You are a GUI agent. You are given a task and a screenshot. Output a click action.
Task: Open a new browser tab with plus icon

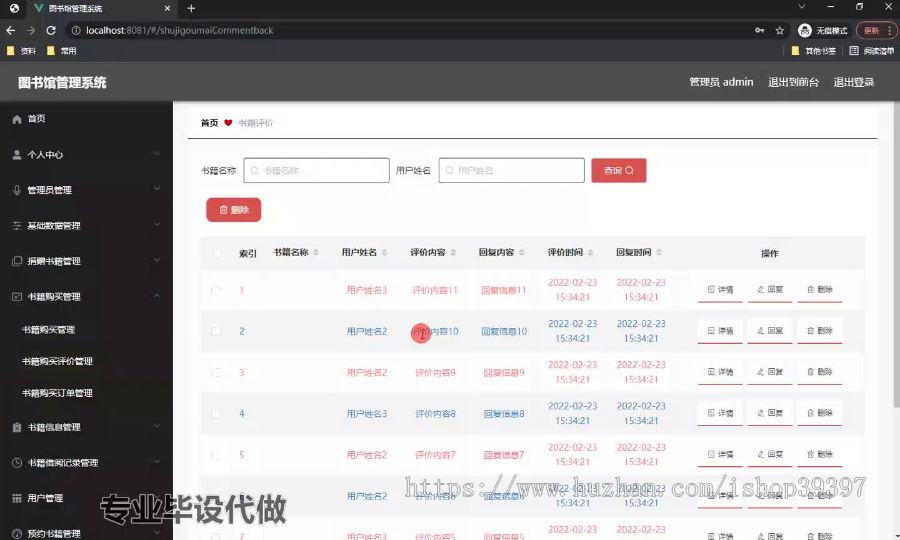point(191,9)
